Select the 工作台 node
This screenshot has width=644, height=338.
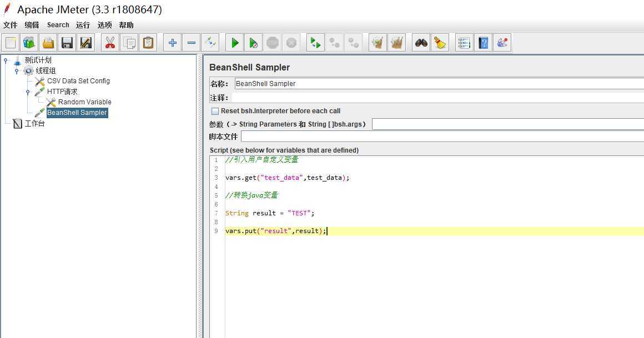[x=34, y=123]
